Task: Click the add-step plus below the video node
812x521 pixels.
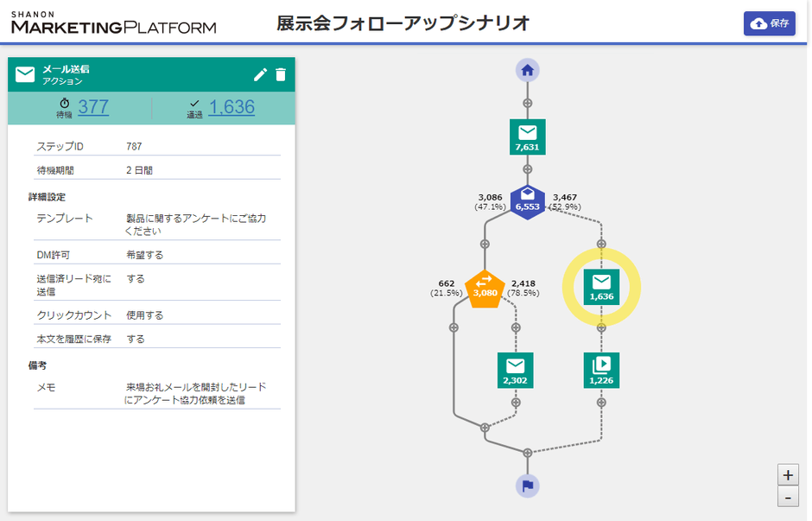Action: coord(601,403)
